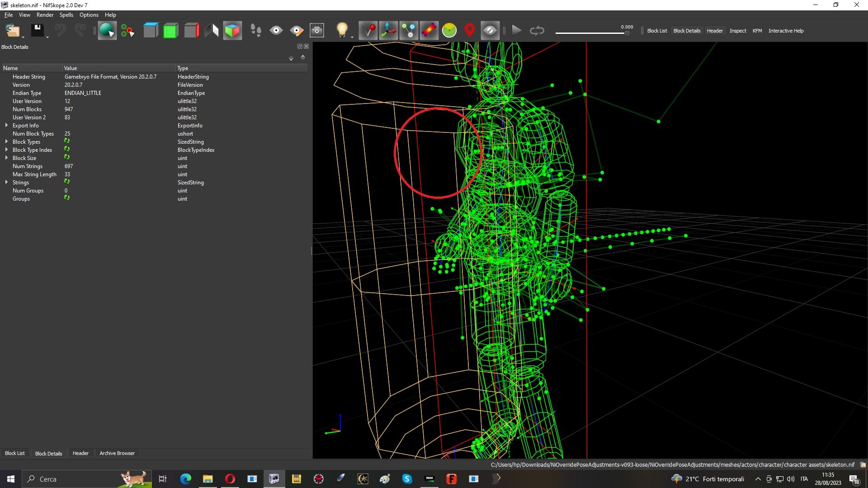868x488 pixels.
Task: Click the Load file icon
Action: [x=13, y=31]
